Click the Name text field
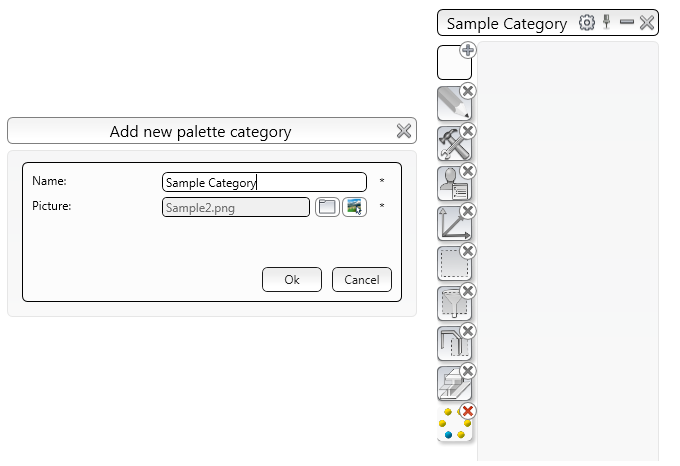Screen dimensions: 680x466 tap(264, 182)
